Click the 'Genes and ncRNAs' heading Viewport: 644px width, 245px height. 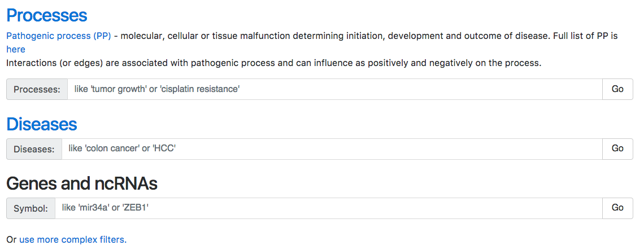click(81, 183)
